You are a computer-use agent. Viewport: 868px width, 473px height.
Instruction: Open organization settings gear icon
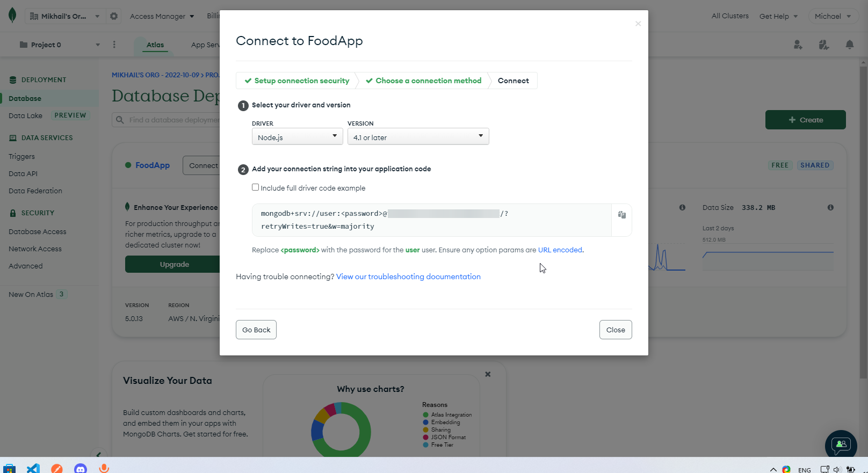tap(114, 16)
